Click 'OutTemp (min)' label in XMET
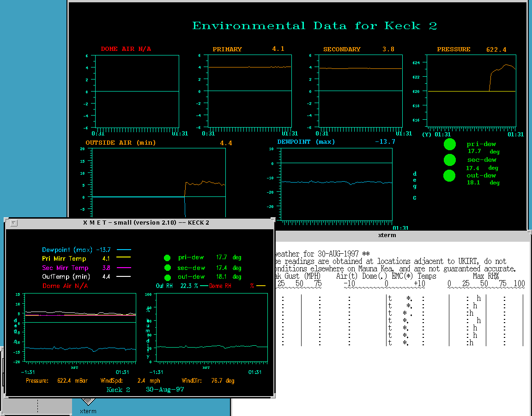Screen dimensions: 532x416 coord(66,277)
